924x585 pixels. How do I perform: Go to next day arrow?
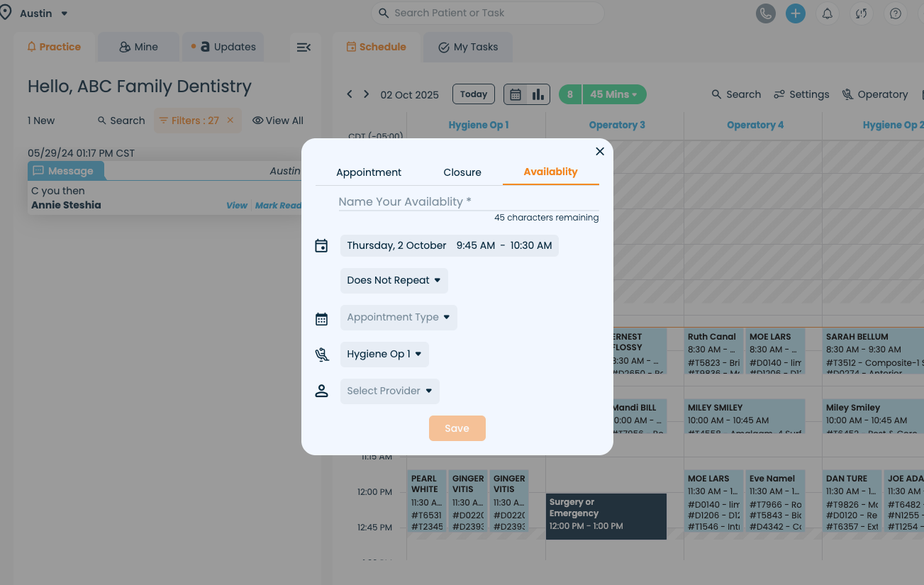pos(366,94)
